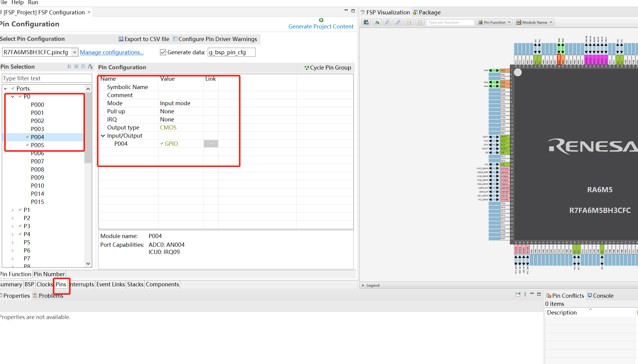
Task: Click the Type pin function search field
Action: coord(450,22)
